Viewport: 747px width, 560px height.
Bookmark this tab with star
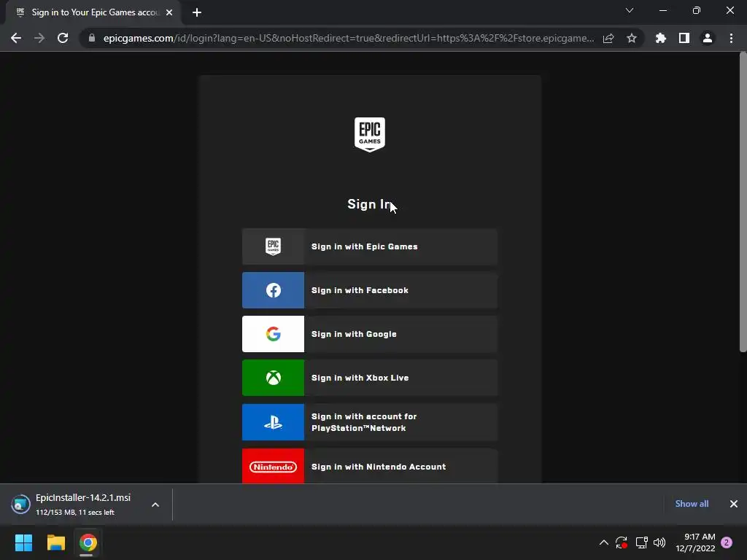tap(632, 38)
